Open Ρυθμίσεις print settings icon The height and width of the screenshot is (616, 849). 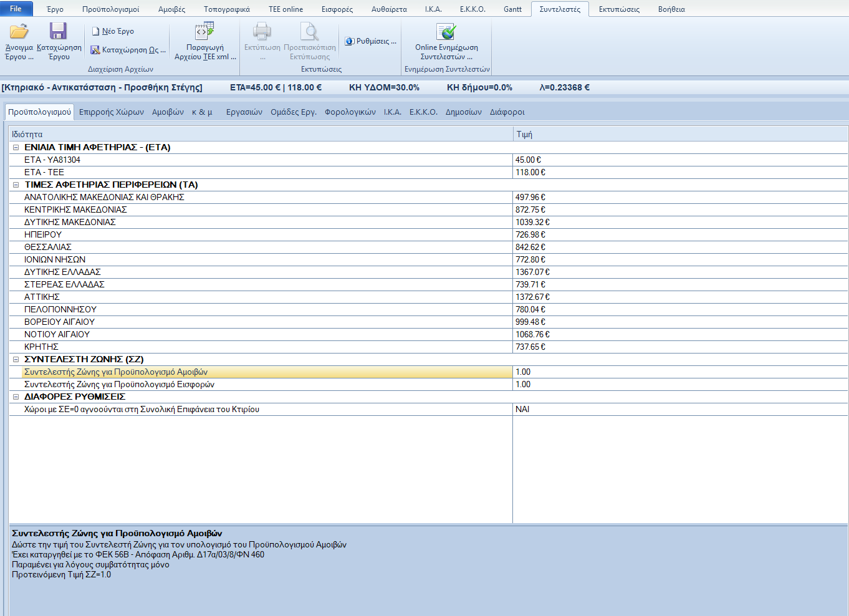pos(350,41)
